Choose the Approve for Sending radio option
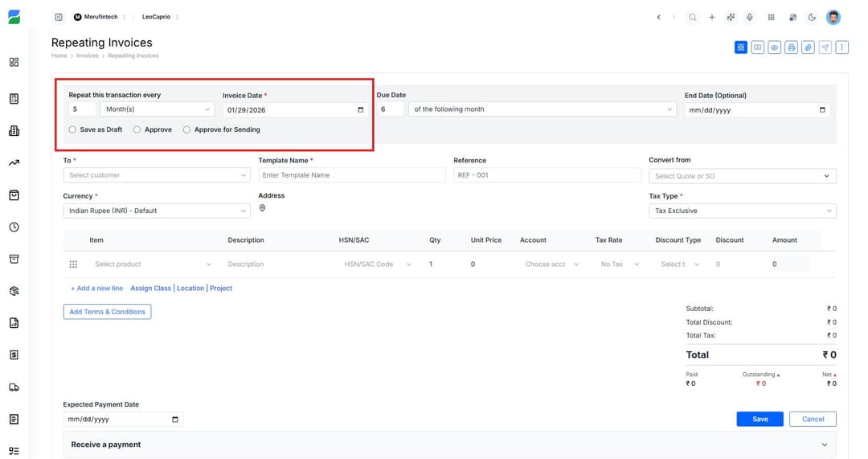The image size is (868, 459). 187,129
